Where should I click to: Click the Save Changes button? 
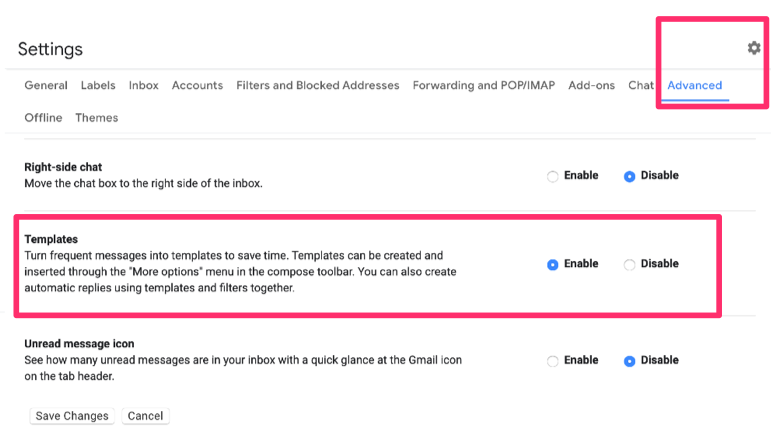point(72,416)
